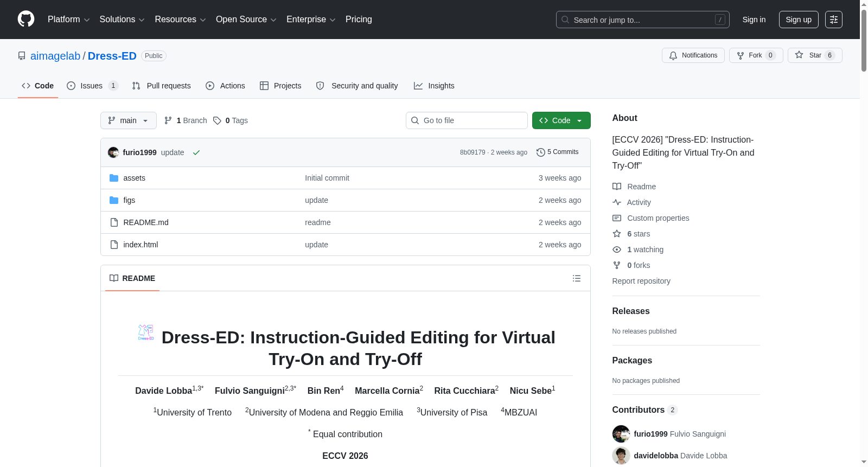
Task: Open the Dress-ED repository link
Action: coord(112,56)
